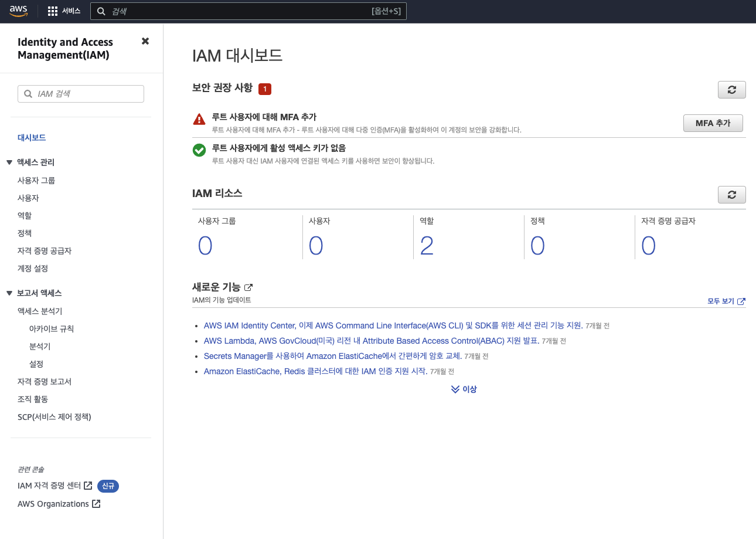
Task: Go to 사용자 그룹 in sidebar
Action: coord(36,181)
